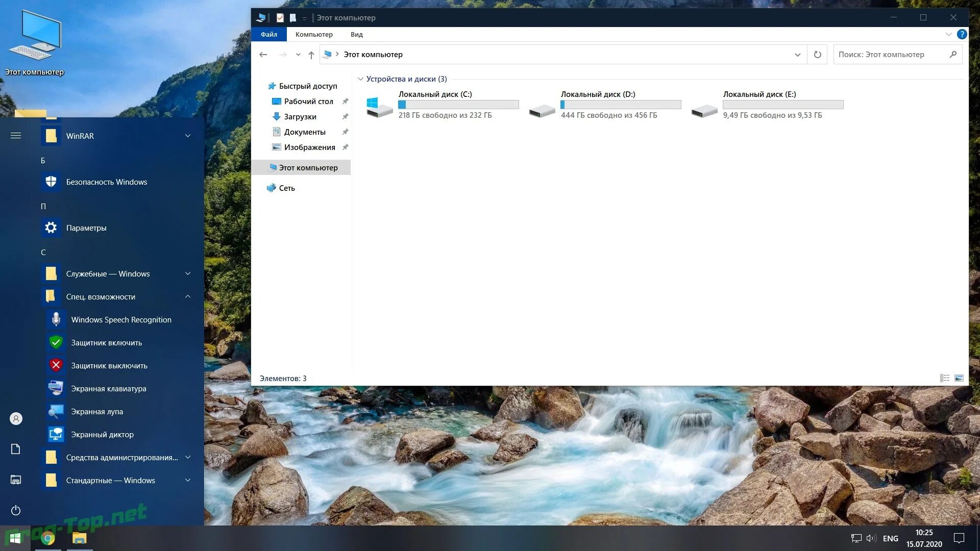The image size is (980, 551).
Task: Unpin Рабочий стол from quick access
Action: [x=345, y=101]
